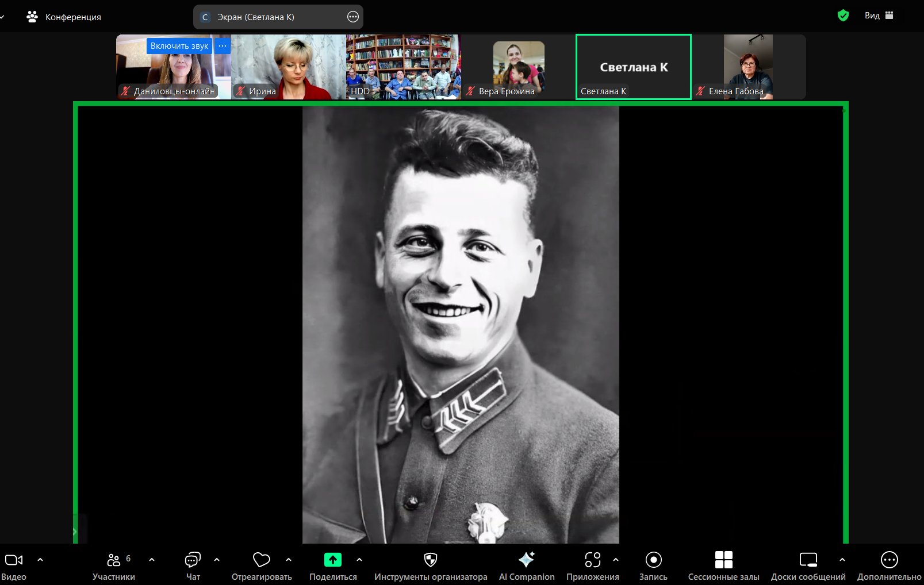Open Инструменты организатора shield icon
Viewport: 924px width, 585px height.
point(430,560)
